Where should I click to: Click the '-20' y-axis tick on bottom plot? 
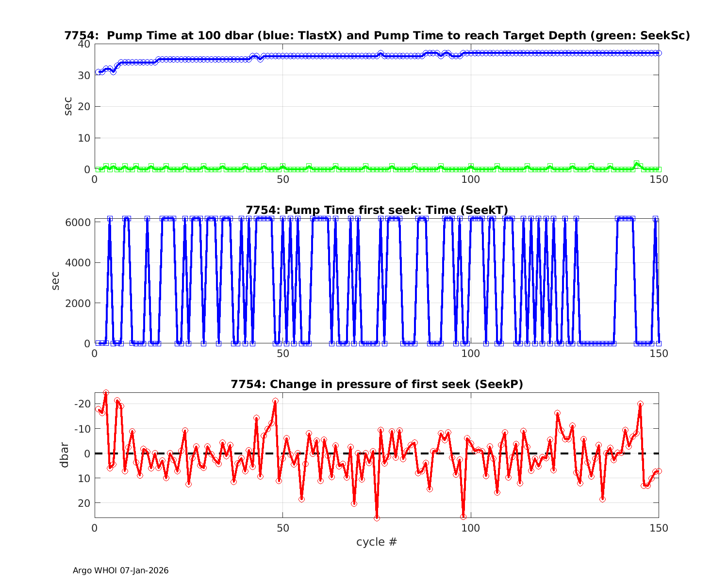(x=83, y=404)
